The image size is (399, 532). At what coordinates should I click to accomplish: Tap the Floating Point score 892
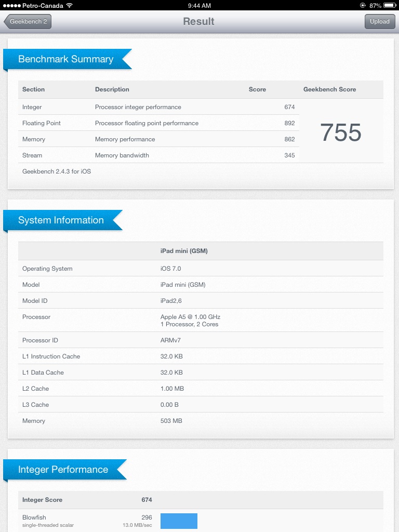point(289,123)
